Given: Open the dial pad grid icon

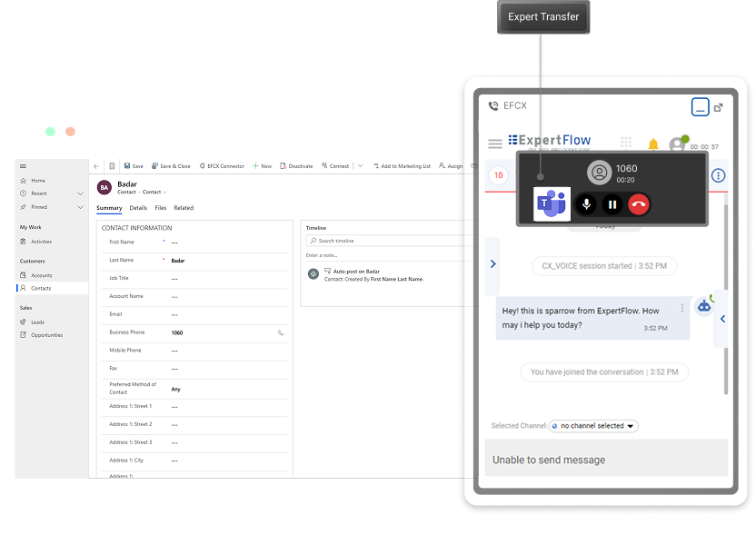Looking at the screenshot, I should 626,143.
